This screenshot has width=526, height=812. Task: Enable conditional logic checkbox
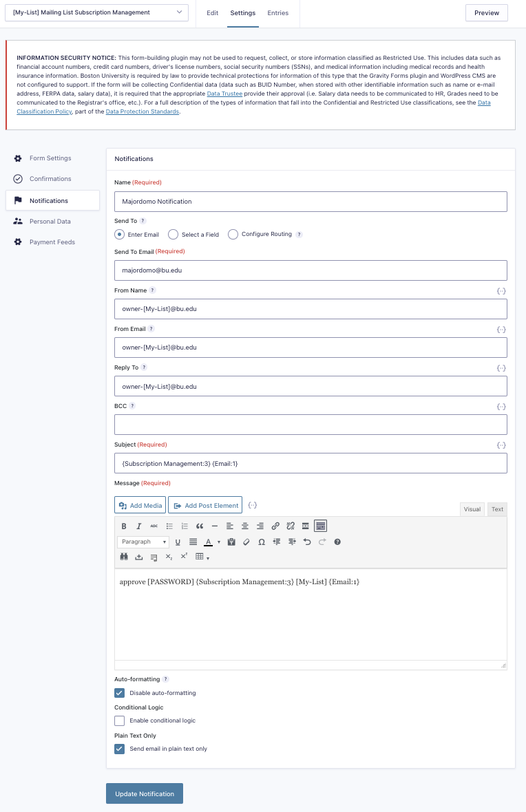(x=120, y=721)
